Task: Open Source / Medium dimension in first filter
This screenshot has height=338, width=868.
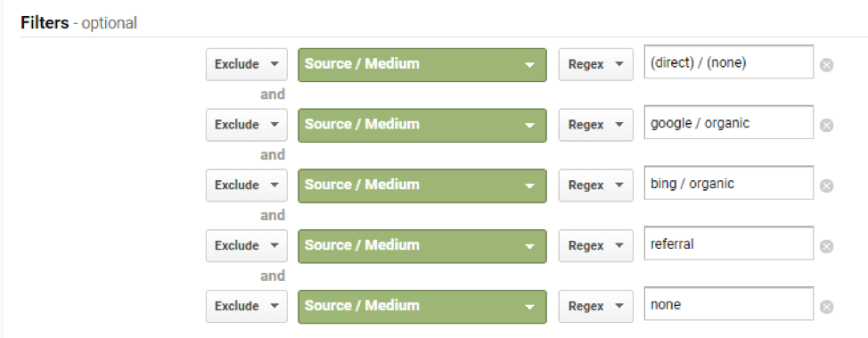Action: pyautogui.click(x=422, y=65)
